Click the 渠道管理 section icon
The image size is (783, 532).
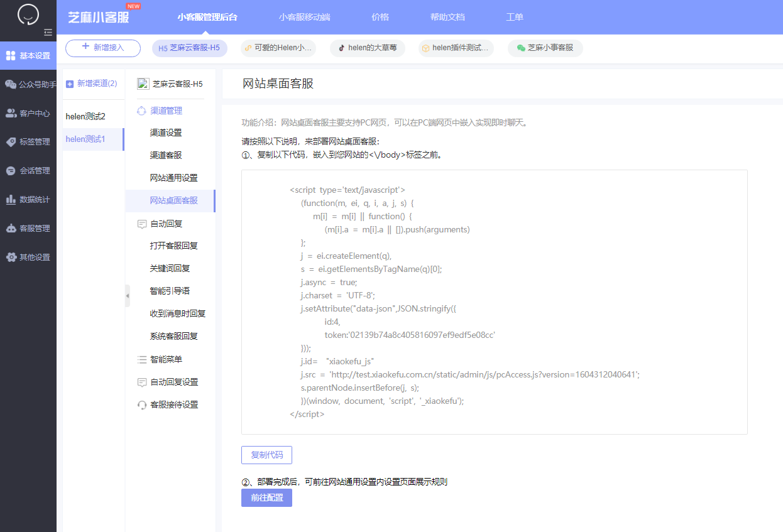(141, 111)
